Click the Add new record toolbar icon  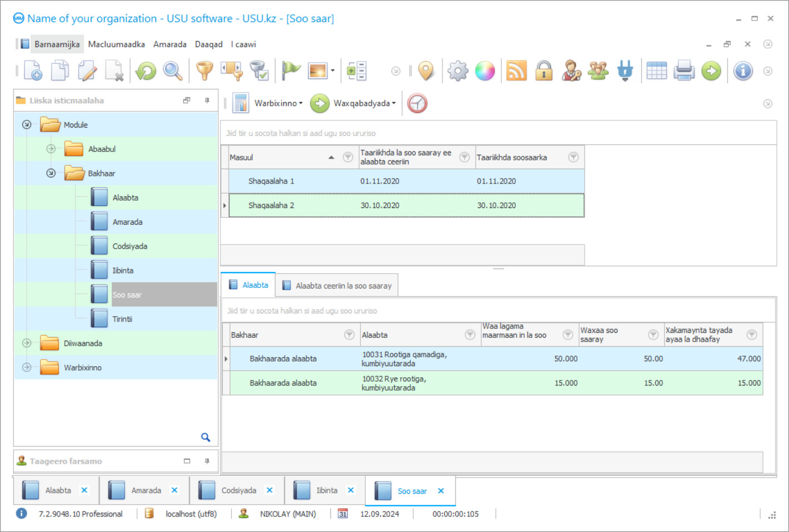click(33, 71)
